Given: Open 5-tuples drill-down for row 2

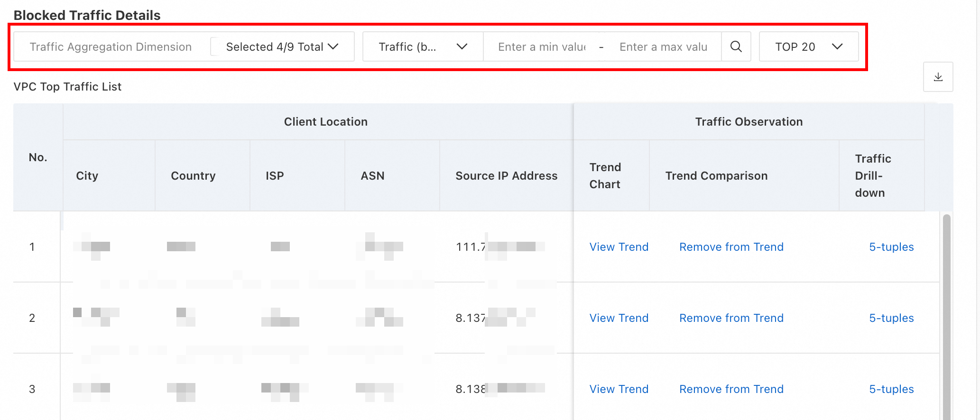Looking at the screenshot, I should coord(891,318).
